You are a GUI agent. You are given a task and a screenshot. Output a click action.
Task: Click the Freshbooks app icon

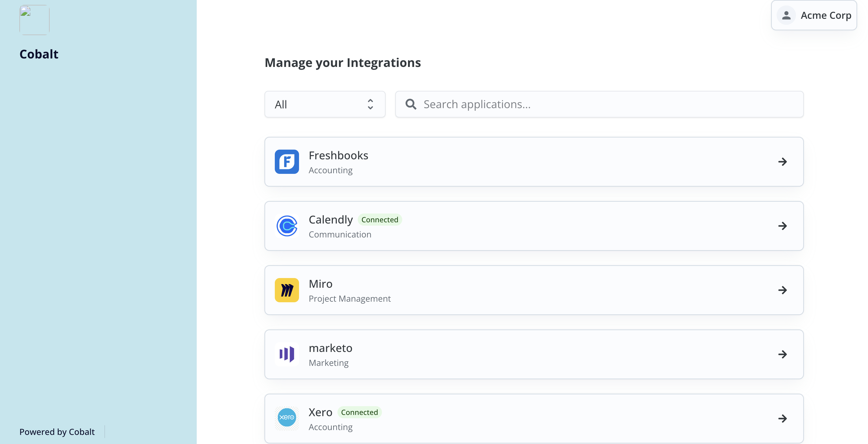(x=287, y=162)
